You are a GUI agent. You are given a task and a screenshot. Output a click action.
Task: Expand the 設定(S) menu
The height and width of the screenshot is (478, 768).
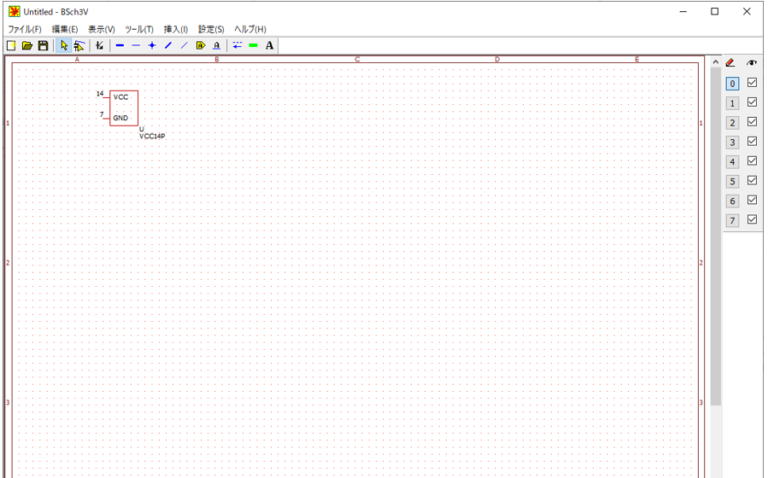tap(211, 29)
